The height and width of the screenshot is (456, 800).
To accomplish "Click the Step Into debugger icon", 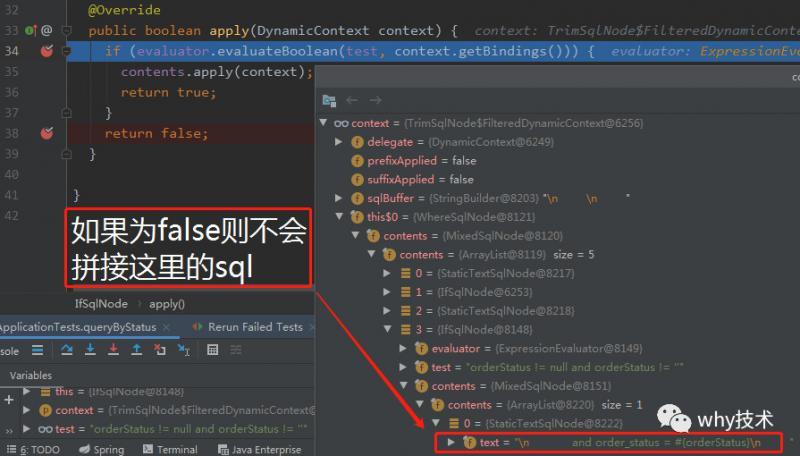I will tap(90, 349).
